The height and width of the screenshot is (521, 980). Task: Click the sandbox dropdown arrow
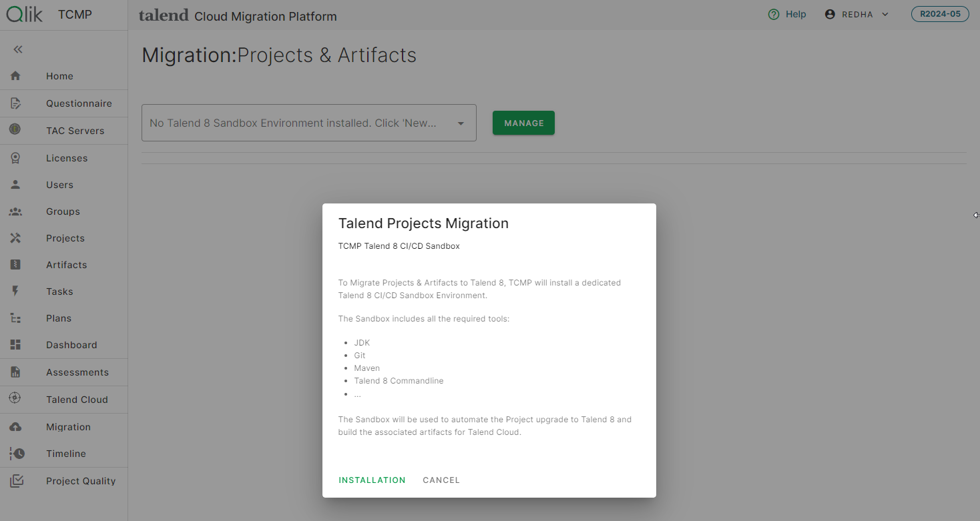pos(461,123)
